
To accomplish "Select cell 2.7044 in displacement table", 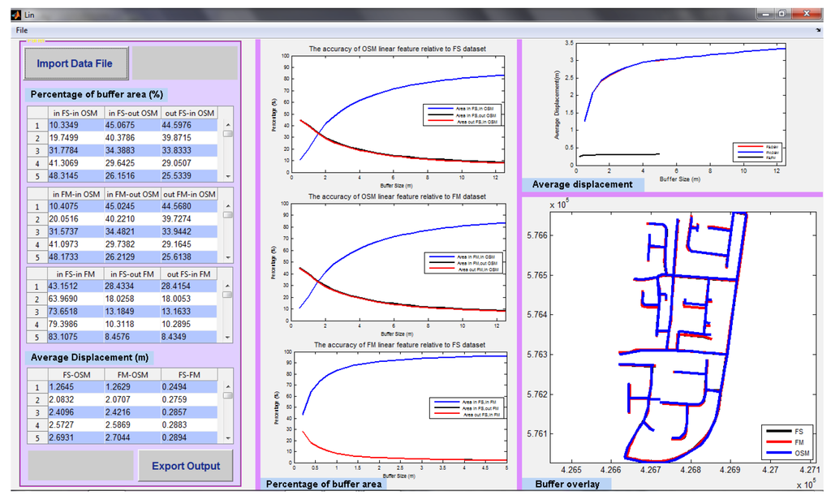I will click(x=132, y=437).
